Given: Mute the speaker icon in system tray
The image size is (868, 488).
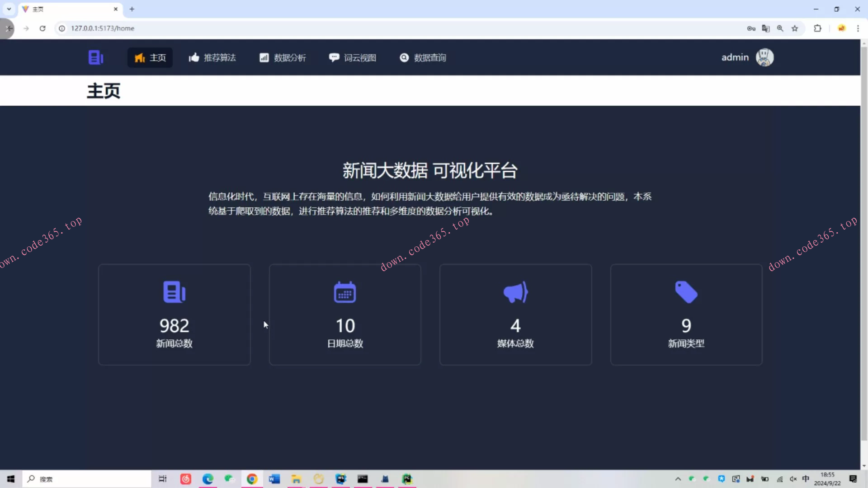Looking at the screenshot, I should coord(793,479).
